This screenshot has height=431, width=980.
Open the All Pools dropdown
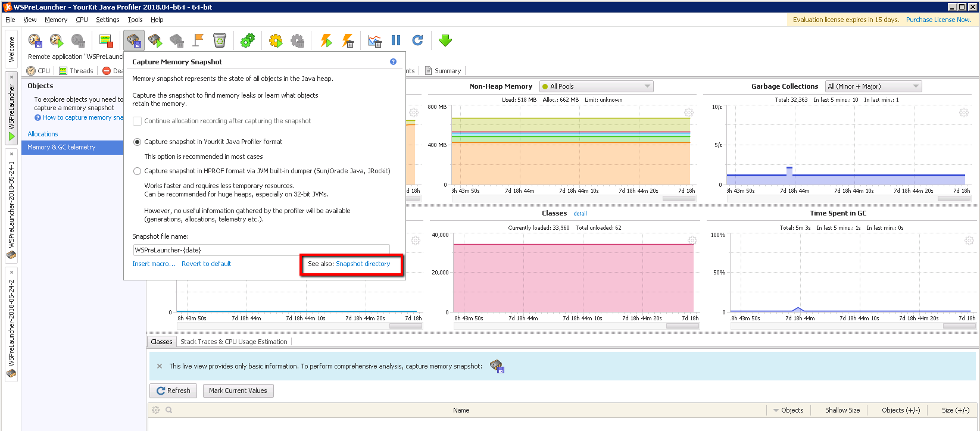click(596, 86)
